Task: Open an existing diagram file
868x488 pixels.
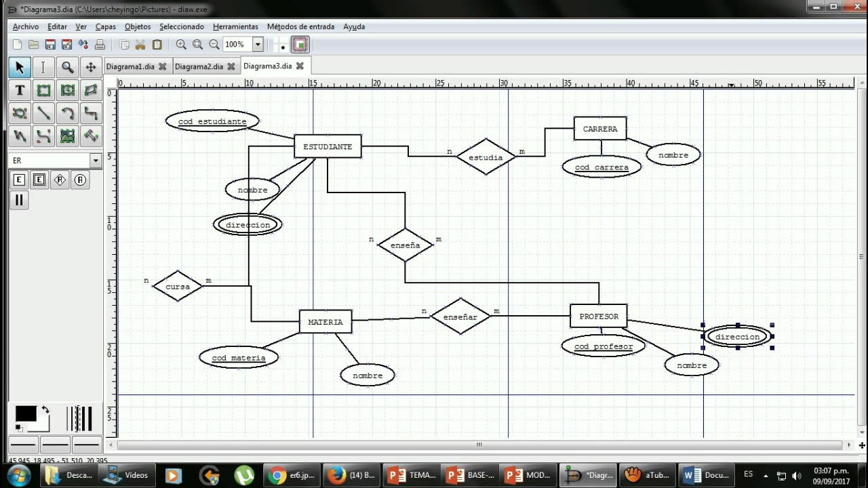Action: coord(33,45)
